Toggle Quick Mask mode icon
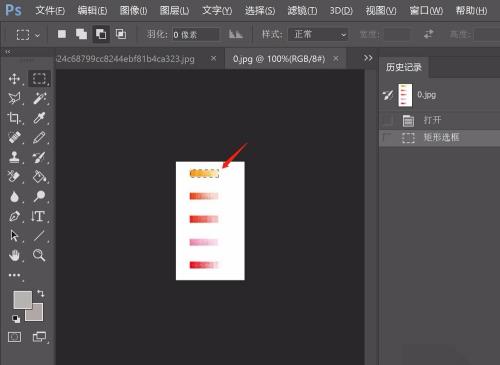Viewport: 500px width, 365px height. (14, 337)
